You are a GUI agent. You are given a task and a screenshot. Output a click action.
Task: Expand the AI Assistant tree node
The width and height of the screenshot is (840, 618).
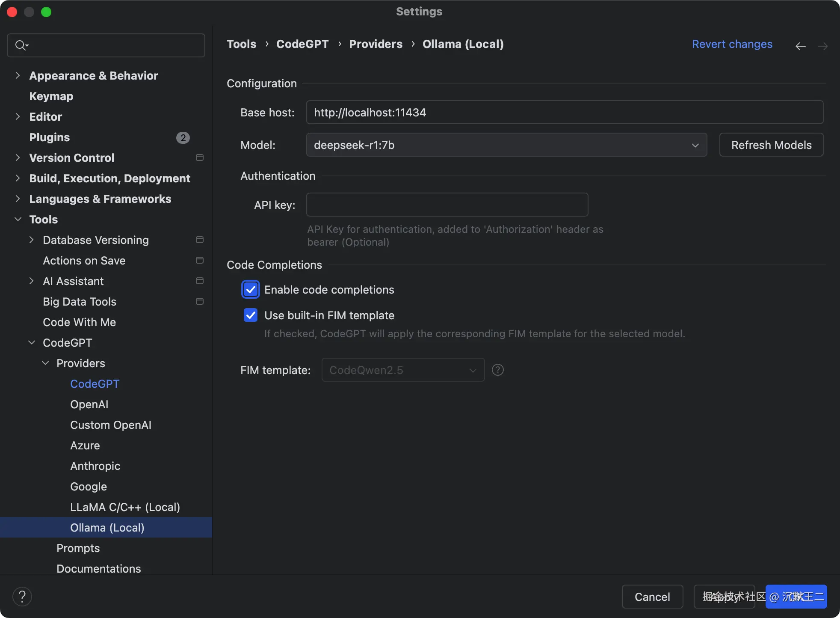[32, 281]
